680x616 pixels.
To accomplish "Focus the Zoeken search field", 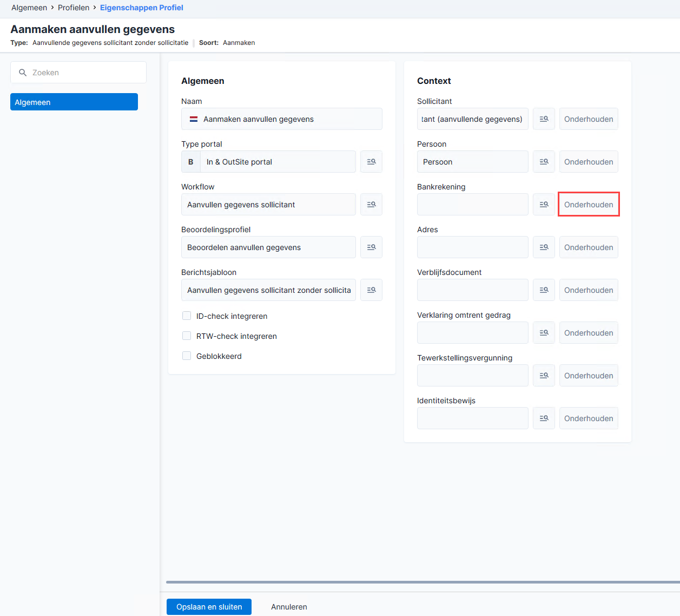I will (x=78, y=73).
